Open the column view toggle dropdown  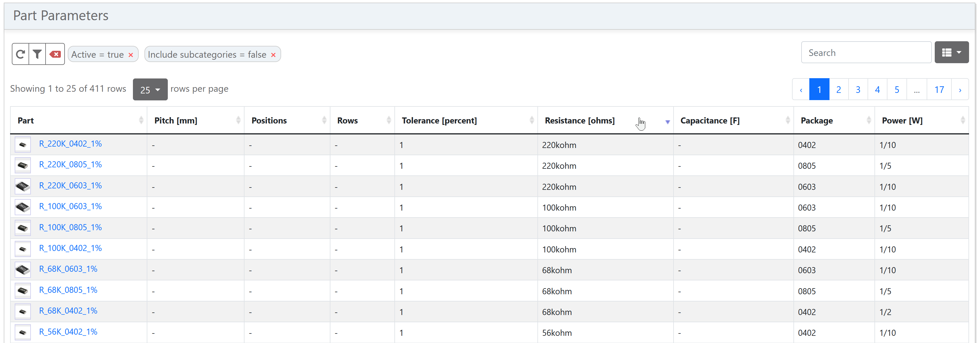pyautogui.click(x=951, y=53)
